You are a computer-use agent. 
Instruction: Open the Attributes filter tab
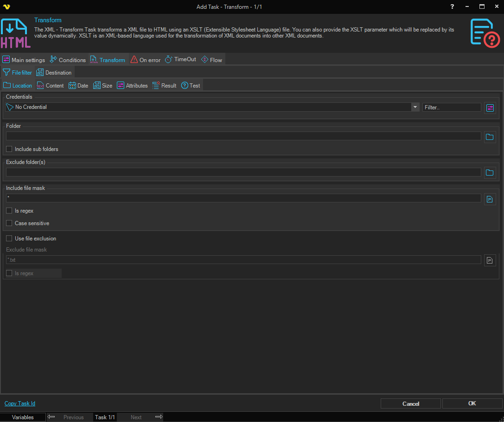pyautogui.click(x=132, y=86)
